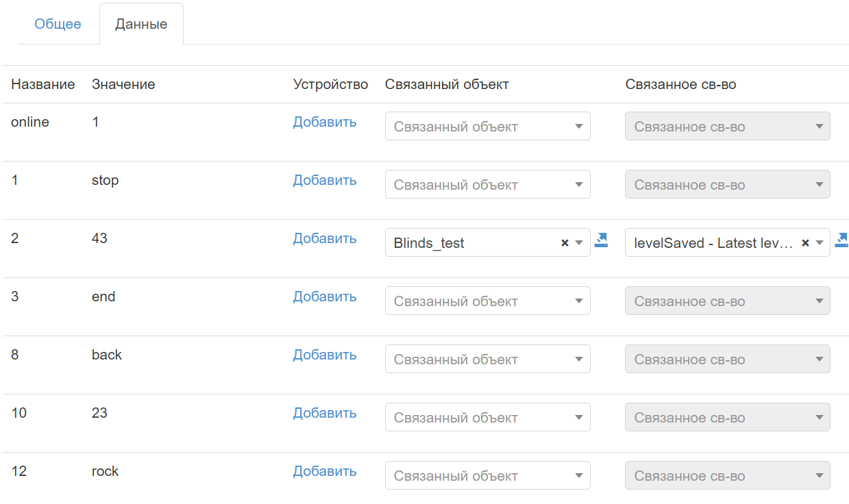Expand the levelSaved linked property dropdown
849x504 pixels.
713,243
